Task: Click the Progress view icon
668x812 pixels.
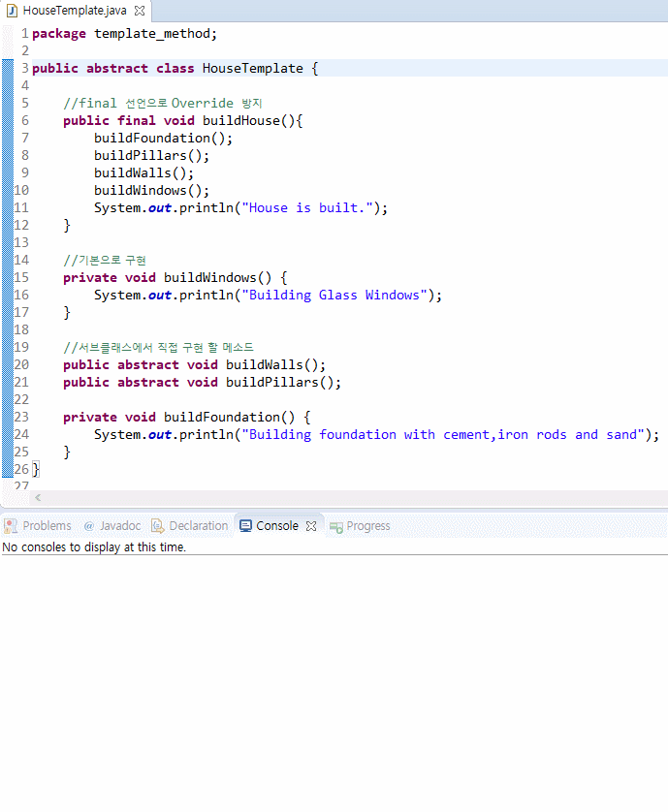Action: point(336,527)
